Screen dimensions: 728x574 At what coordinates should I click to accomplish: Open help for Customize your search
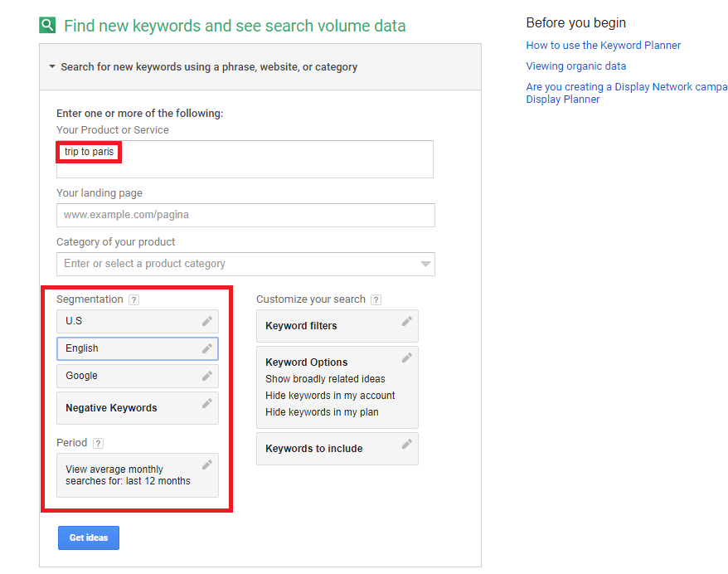(x=376, y=299)
